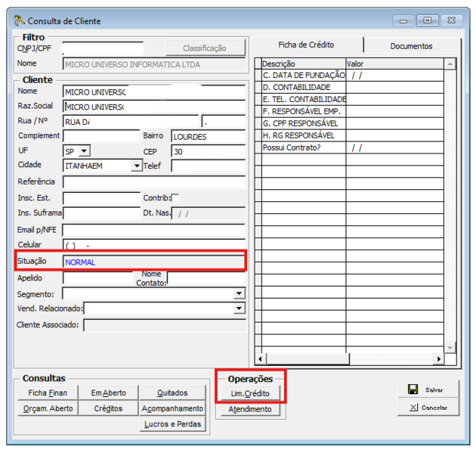Select the E. TEL. CONTABILIDADE row
Screen dimensions: 476x453
click(349, 99)
